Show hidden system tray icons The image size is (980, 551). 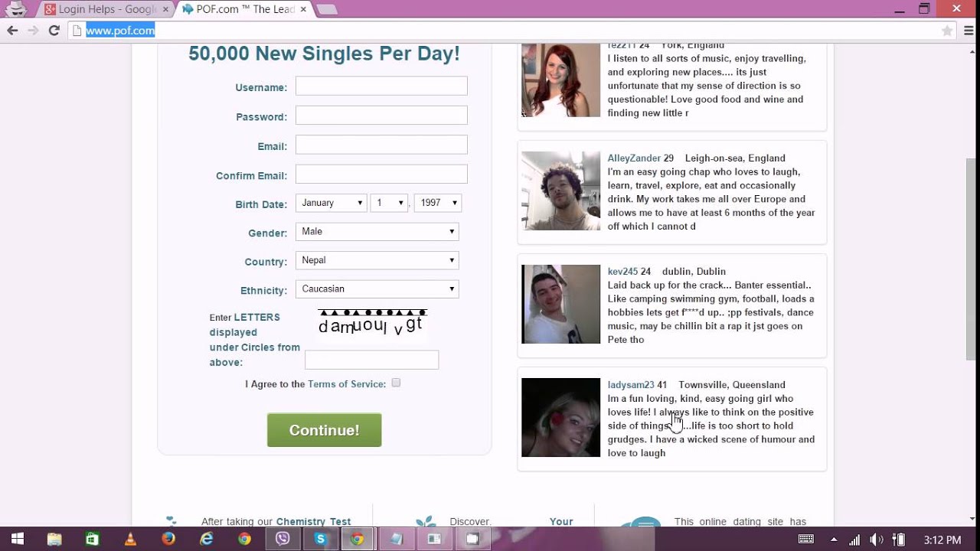point(834,540)
